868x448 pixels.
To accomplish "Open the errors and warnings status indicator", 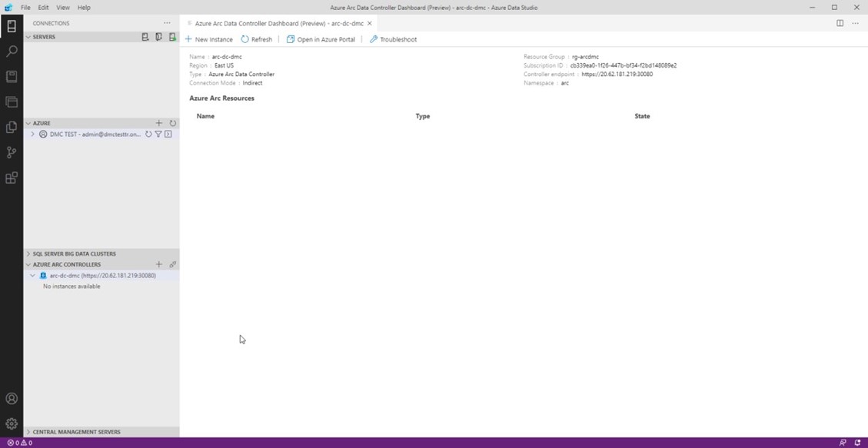I will [19, 443].
